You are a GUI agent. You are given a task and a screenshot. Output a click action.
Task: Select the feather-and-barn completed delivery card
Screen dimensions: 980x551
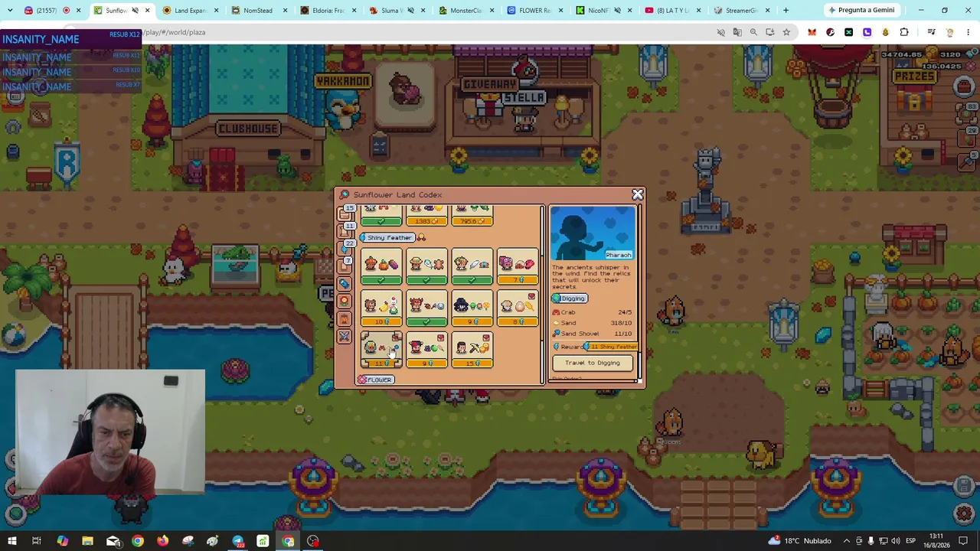(x=472, y=267)
